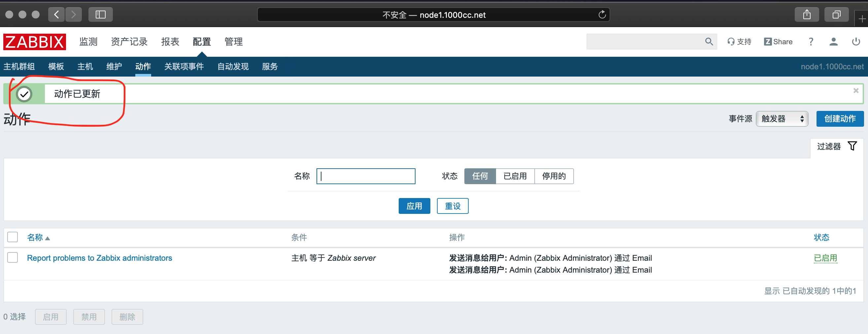Switch to the 主机 submenu tab
This screenshot has width=868, height=334.
click(85, 66)
